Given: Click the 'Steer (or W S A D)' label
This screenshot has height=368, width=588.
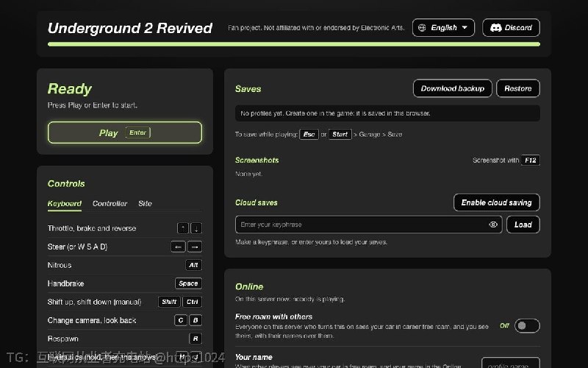Looking at the screenshot, I should [x=78, y=247].
